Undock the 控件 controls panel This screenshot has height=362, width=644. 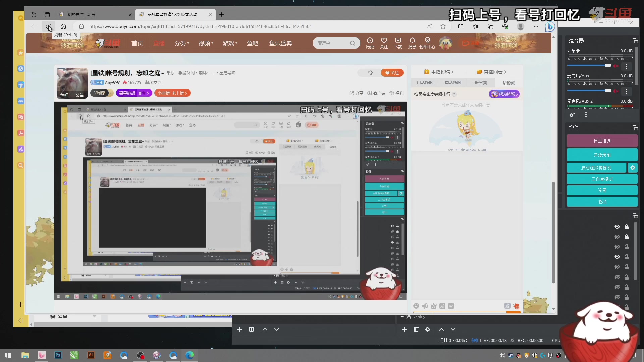(x=635, y=128)
